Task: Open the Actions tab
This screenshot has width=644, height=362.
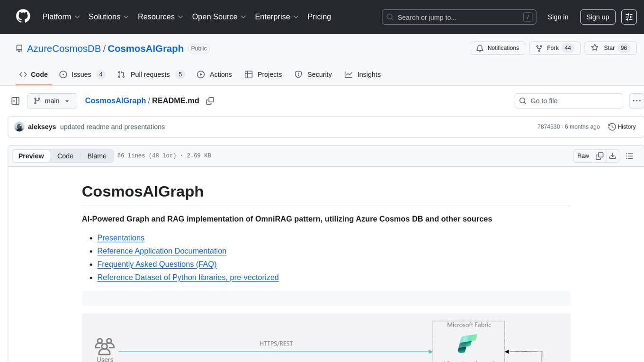Action: coord(215,74)
